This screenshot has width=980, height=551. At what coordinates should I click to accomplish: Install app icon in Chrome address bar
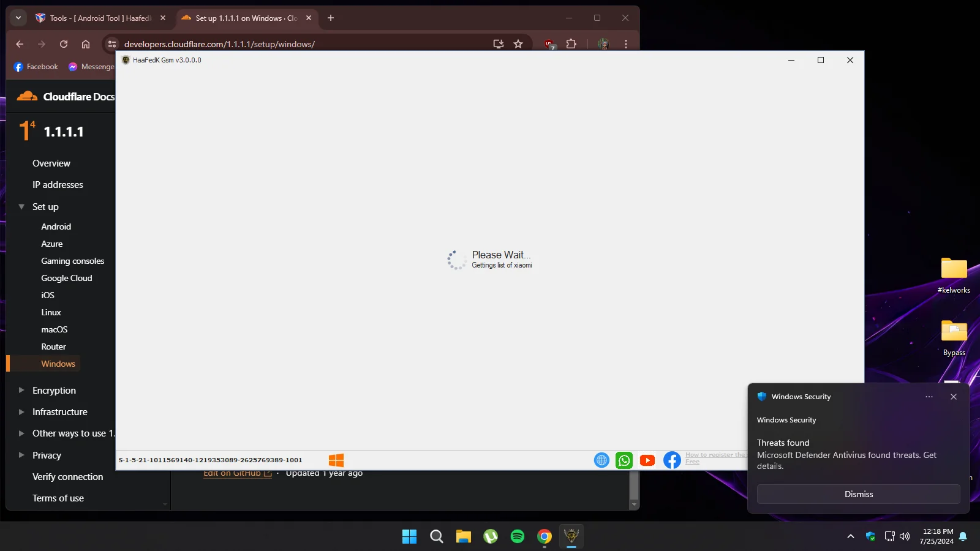tap(499, 44)
